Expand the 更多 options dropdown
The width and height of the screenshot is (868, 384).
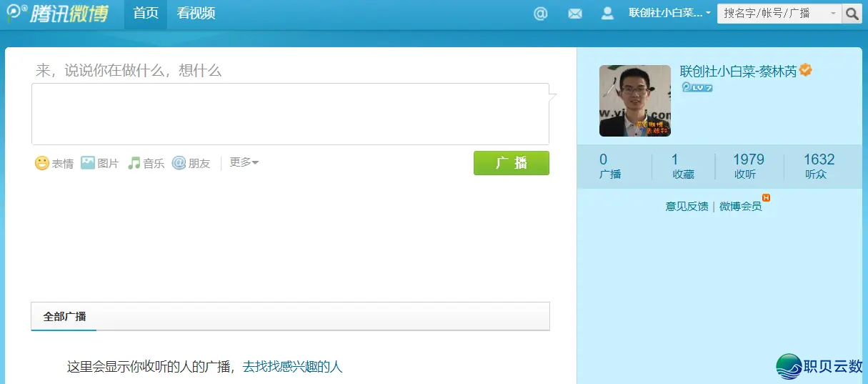pyautogui.click(x=244, y=162)
